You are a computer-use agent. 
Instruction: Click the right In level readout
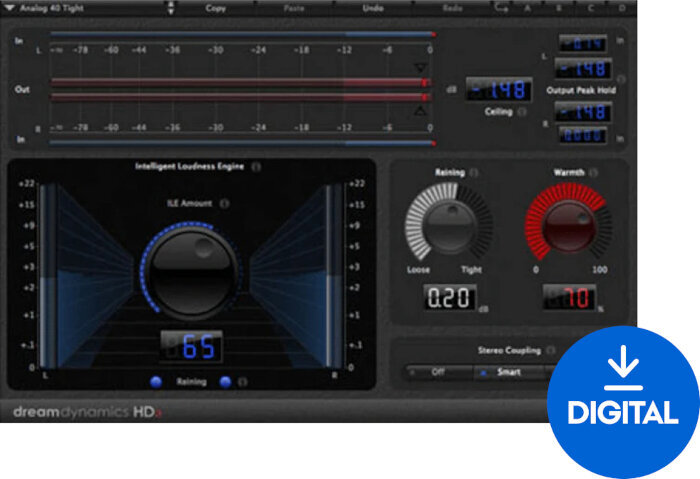click(583, 135)
